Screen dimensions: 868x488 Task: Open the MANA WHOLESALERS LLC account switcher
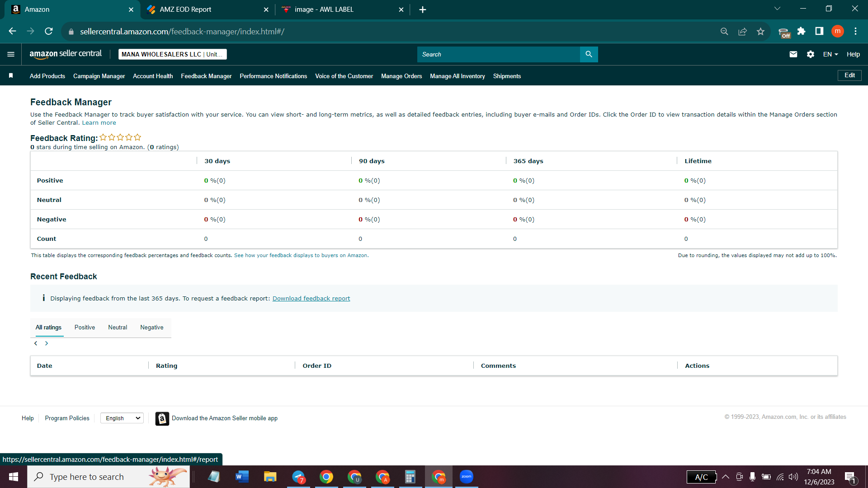coord(173,54)
